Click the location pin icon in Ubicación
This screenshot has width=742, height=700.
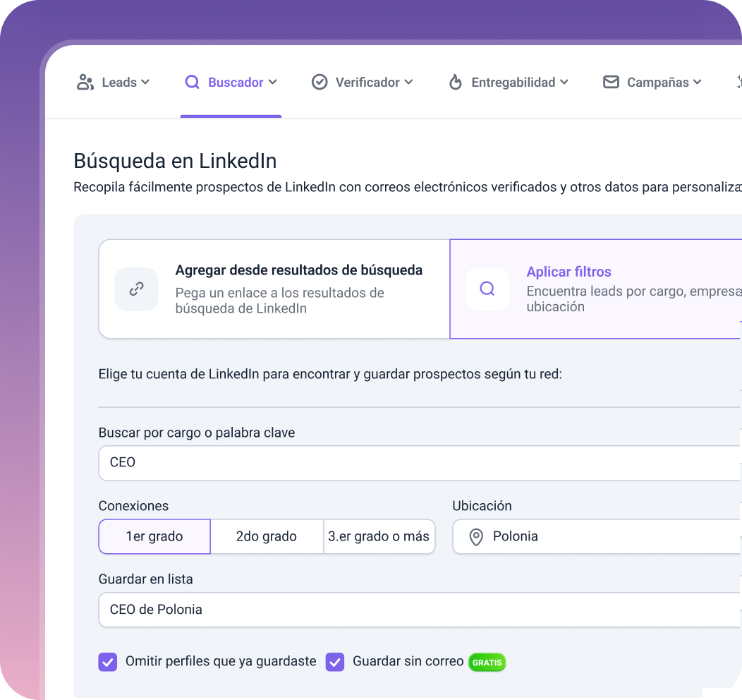(476, 537)
